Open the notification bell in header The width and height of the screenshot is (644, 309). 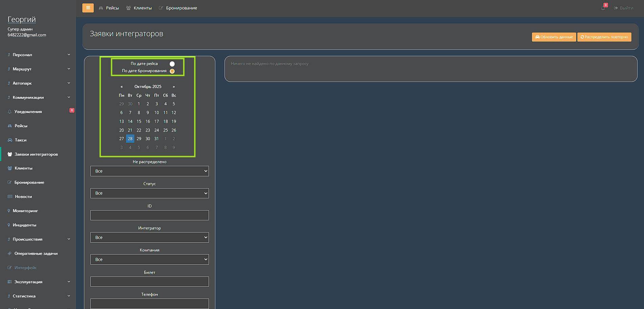click(603, 8)
